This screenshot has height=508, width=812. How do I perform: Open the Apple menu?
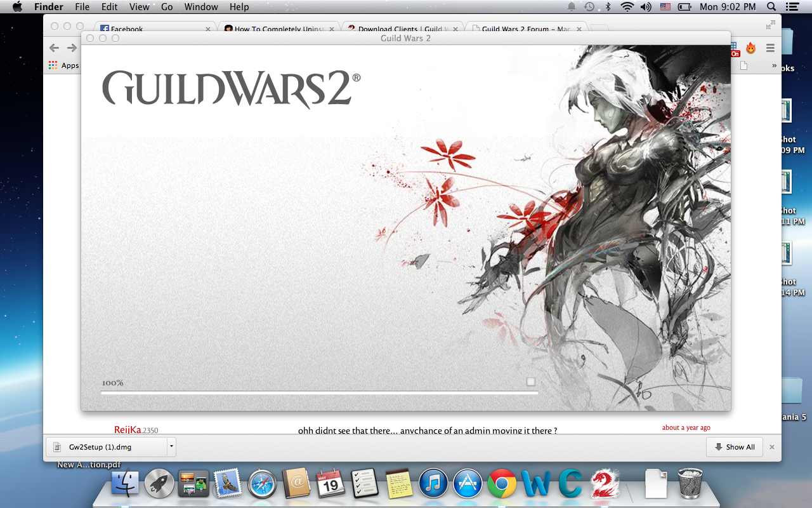click(x=17, y=7)
